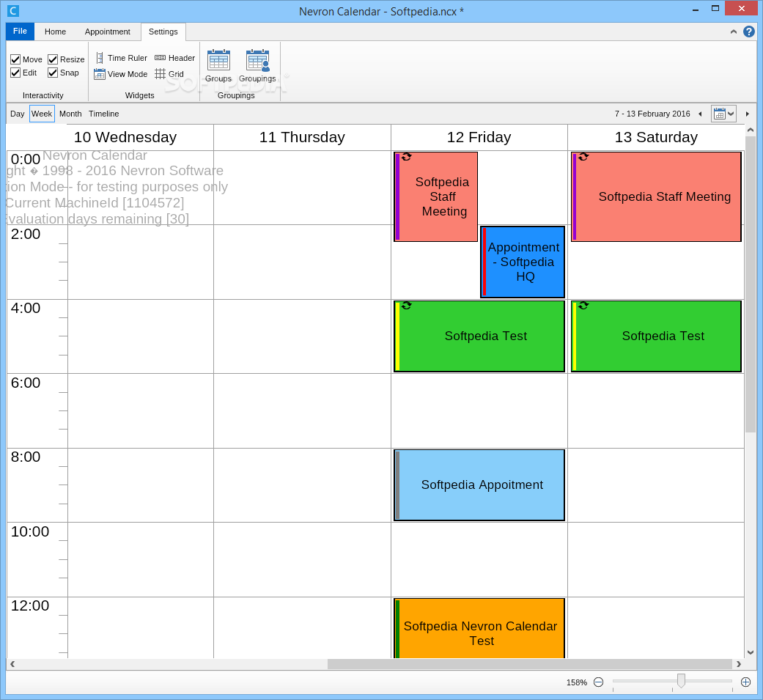763x700 pixels.
Task: Select the Week view
Action: pos(42,114)
